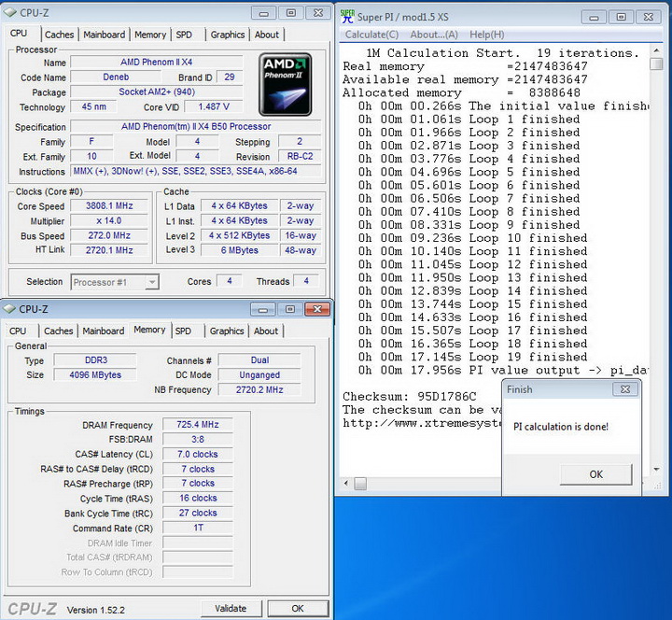Open About tab in bottom CPU-Z window

[266, 331]
